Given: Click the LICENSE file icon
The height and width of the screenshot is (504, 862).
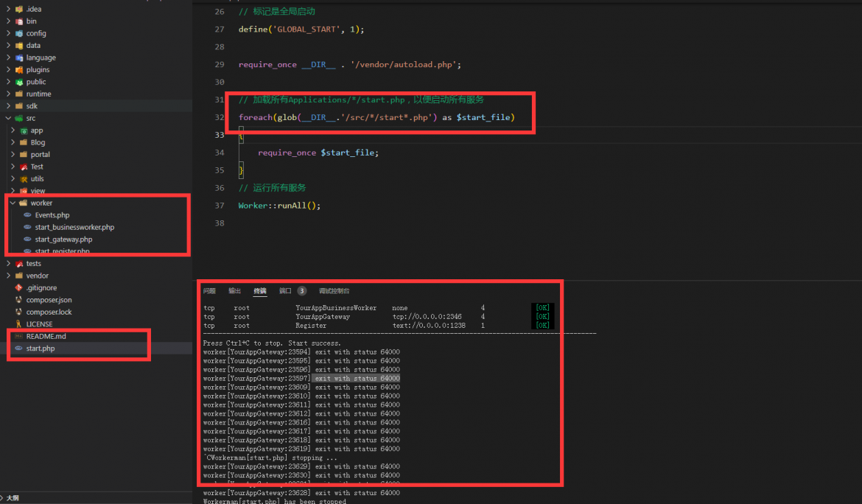Looking at the screenshot, I should tap(18, 323).
